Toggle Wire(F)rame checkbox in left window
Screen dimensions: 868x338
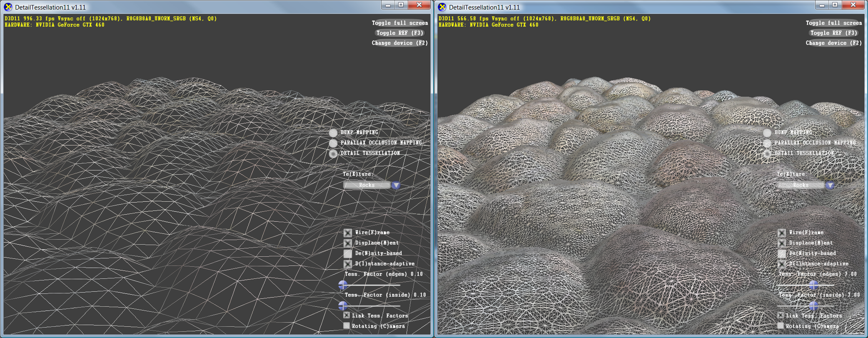pyautogui.click(x=348, y=233)
